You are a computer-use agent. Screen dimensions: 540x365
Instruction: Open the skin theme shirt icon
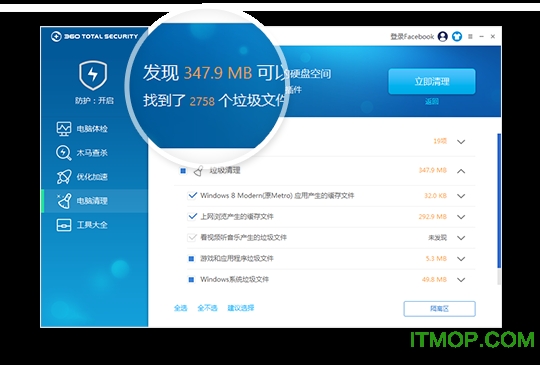click(457, 36)
